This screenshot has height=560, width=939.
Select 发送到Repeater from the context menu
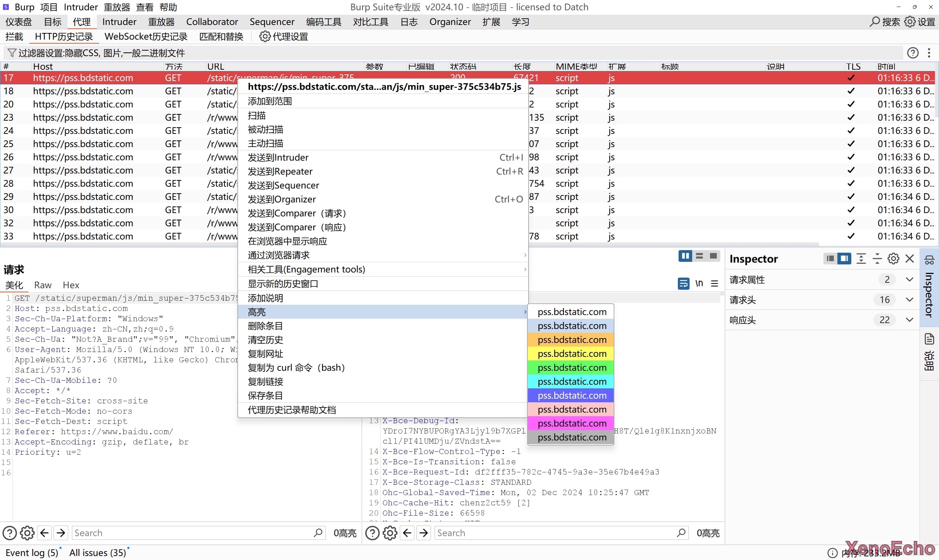point(280,171)
